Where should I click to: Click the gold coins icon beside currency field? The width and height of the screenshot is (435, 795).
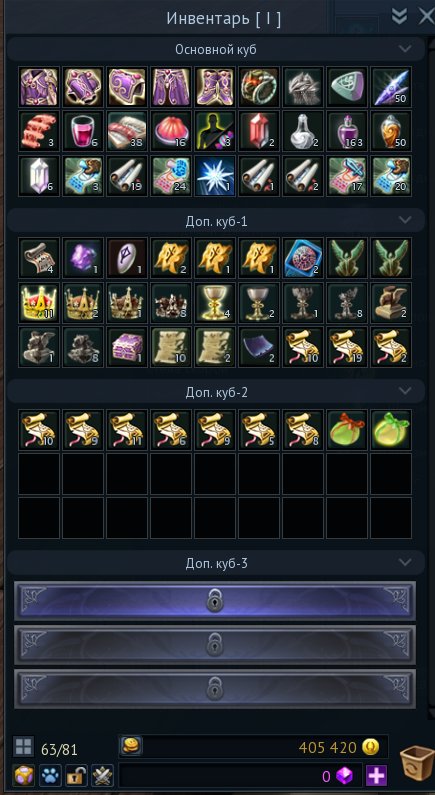131,746
